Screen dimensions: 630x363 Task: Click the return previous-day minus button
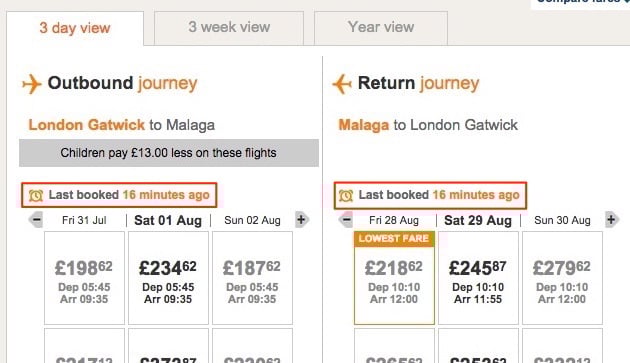[346, 220]
